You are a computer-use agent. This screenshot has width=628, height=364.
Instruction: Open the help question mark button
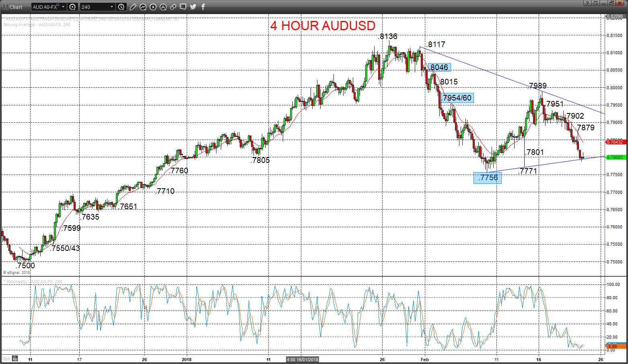click(x=587, y=3)
